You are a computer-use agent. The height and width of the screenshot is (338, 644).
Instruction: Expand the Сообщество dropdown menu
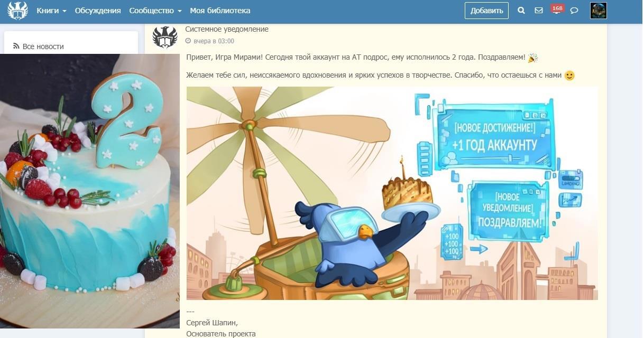pyautogui.click(x=155, y=11)
